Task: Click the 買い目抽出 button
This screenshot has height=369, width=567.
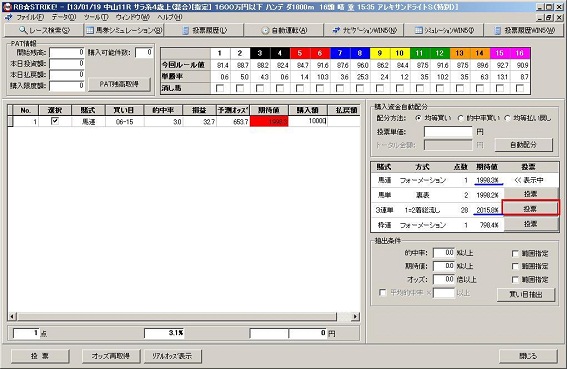Action: 526,294
